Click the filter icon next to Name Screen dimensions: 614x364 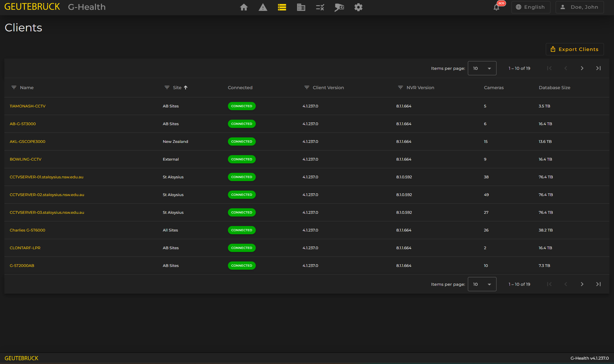point(14,88)
